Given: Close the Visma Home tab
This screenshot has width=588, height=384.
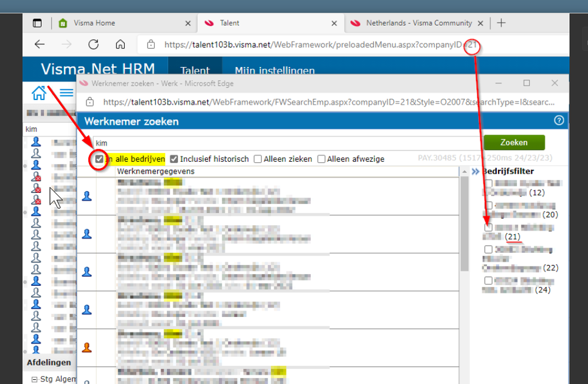Looking at the screenshot, I should tap(188, 23).
